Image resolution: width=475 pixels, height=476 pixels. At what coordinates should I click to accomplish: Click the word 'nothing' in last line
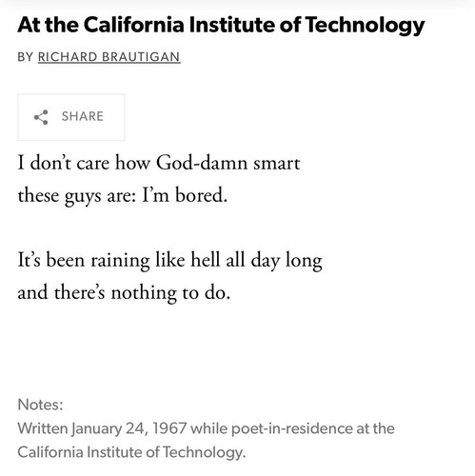coord(144,293)
